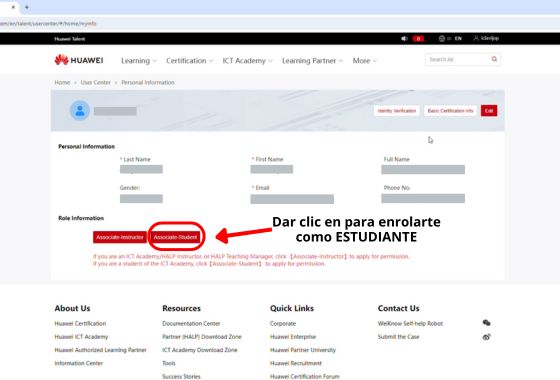This screenshot has width=560, height=380.
Task: Open Huawei Certification footer link
Action: pyautogui.click(x=80, y=323)
